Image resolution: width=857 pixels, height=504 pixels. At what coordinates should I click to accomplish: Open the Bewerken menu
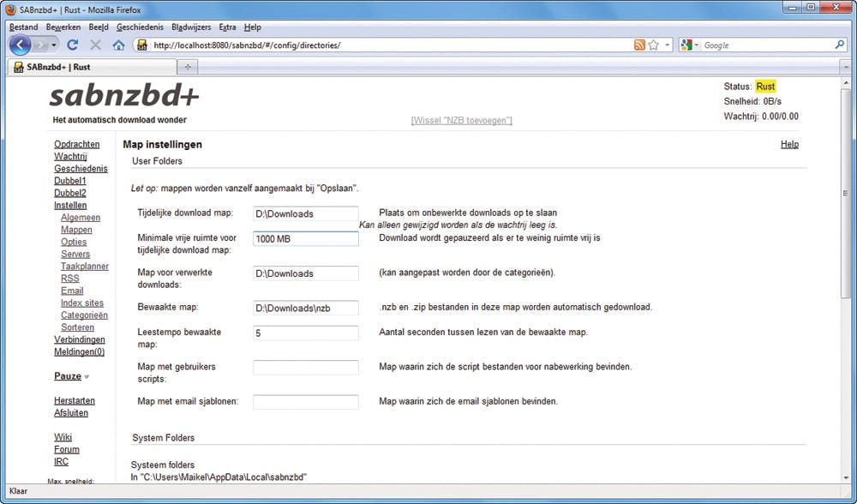click(63, 27)
